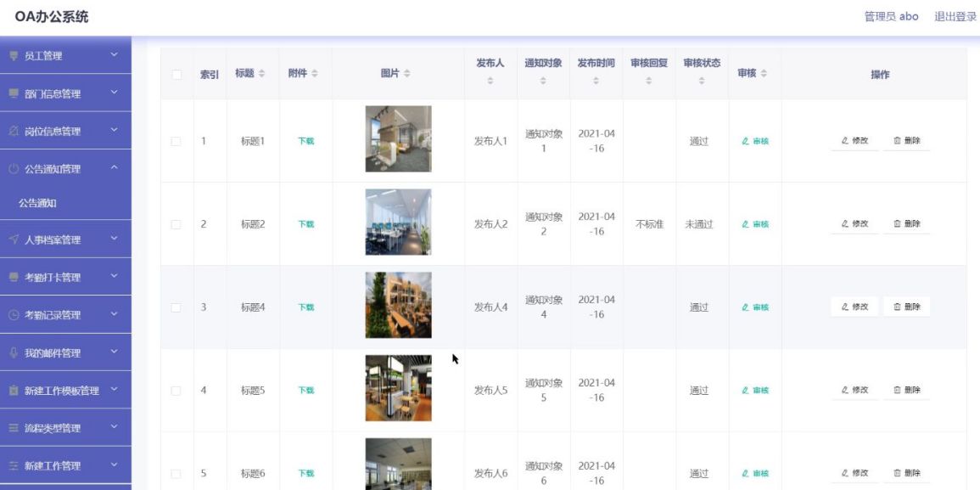Click the 岗位信息管理 sidebar icon
This screenshot has height=490, width=980.
pos(14,132)
